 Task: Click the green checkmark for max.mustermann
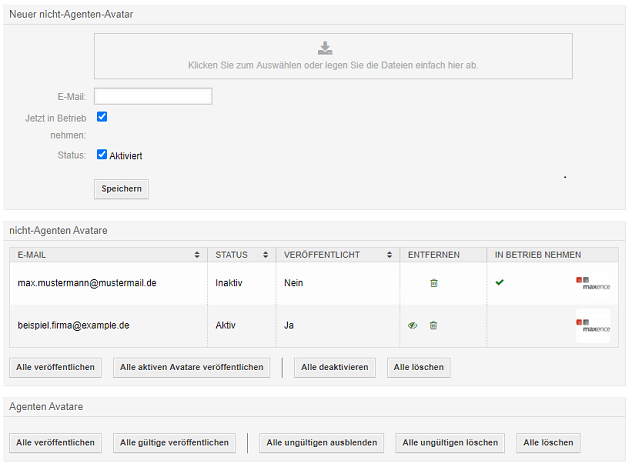[500, 283]
